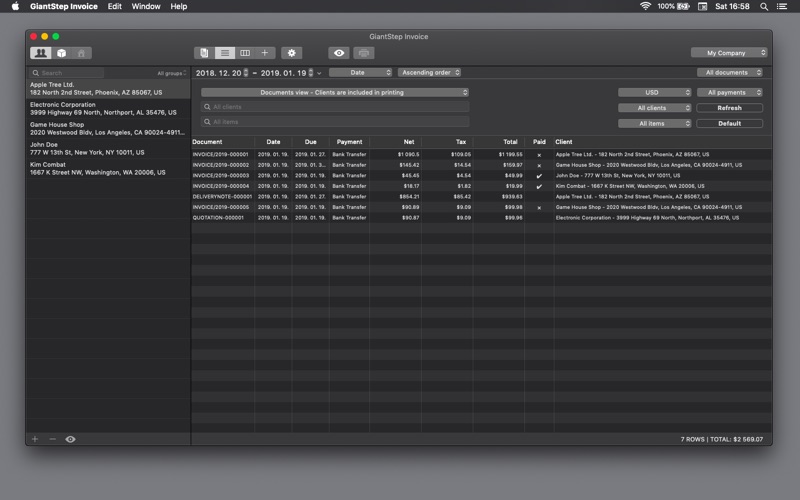Image resolution: width=800 pixels, height=500 pixels.
Task: Click the Refresh button
Action: coord(730,108)
